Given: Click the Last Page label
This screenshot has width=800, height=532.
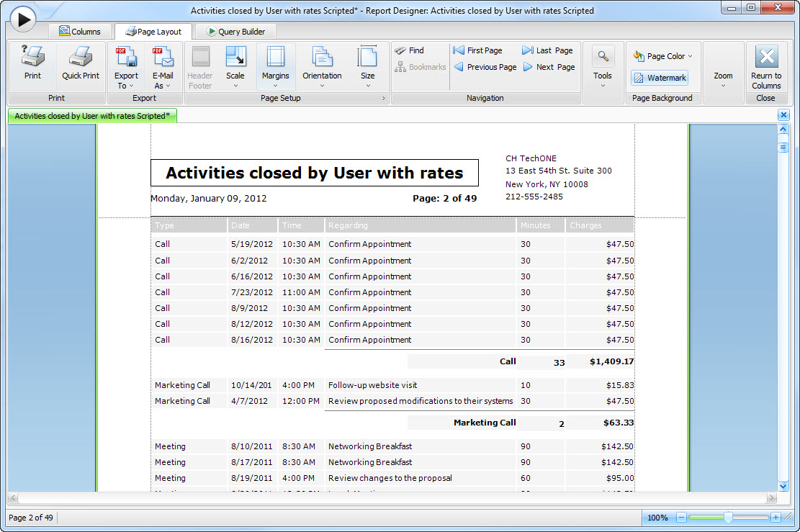Looking at the screenshot, I should tap(554, 50).
